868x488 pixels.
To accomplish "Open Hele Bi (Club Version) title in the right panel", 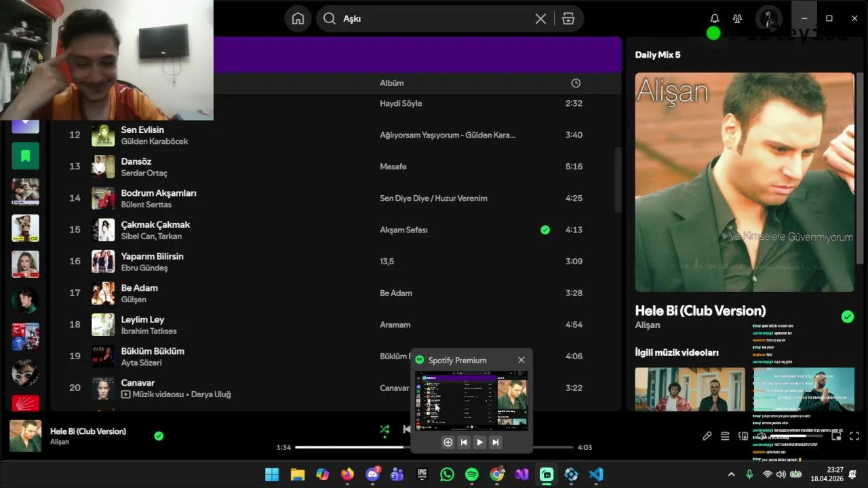I will click(x=701, y=310).
